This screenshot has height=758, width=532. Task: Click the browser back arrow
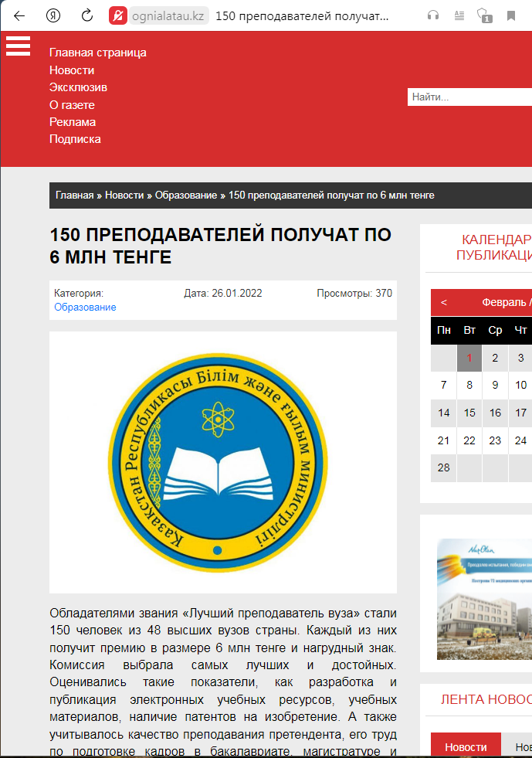click(x=19, y=15)
